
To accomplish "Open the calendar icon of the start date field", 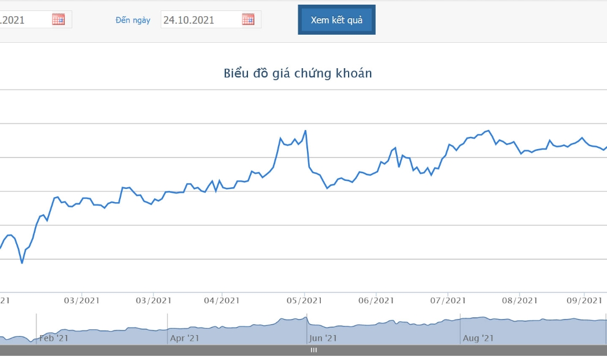I will point(58,19).
